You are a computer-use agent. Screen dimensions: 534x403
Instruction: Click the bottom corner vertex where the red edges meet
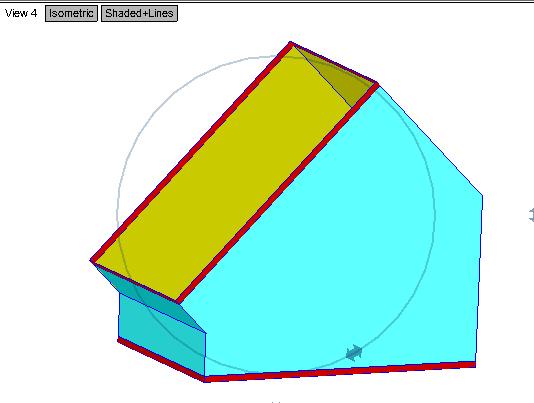(205, 379)
